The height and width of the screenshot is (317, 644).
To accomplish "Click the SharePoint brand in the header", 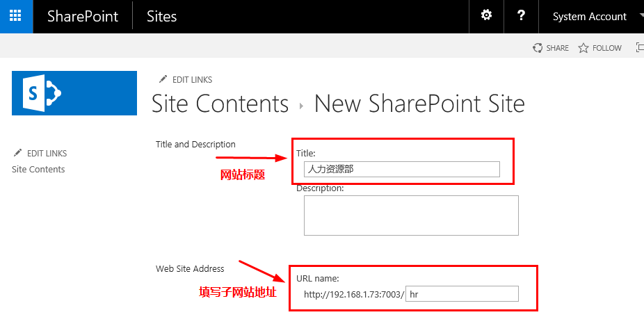I will (83, 17).
